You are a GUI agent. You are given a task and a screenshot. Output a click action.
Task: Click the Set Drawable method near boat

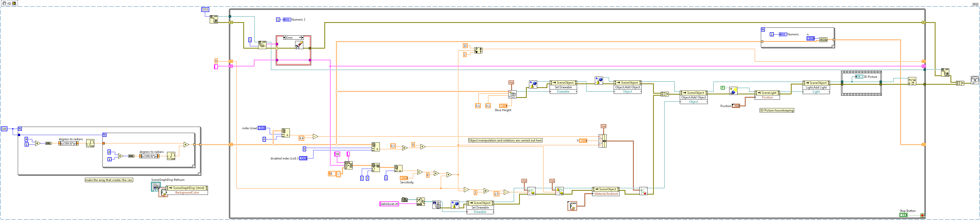(480, 208)
